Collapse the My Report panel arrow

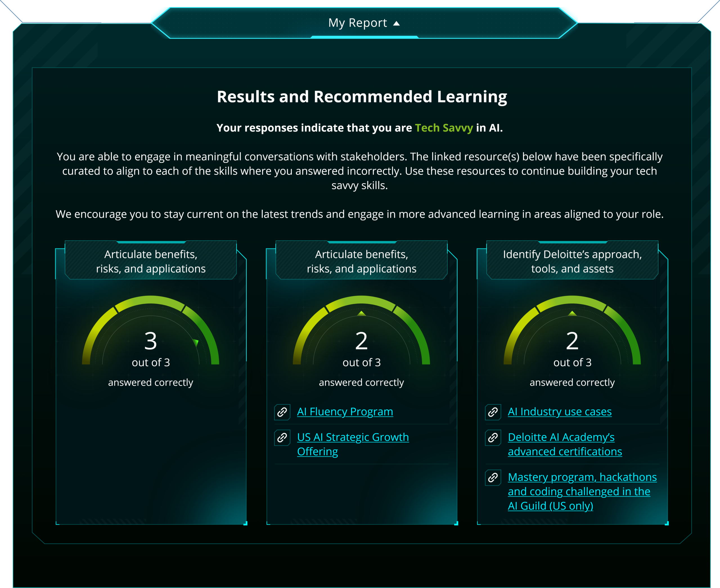click(396, 23)
